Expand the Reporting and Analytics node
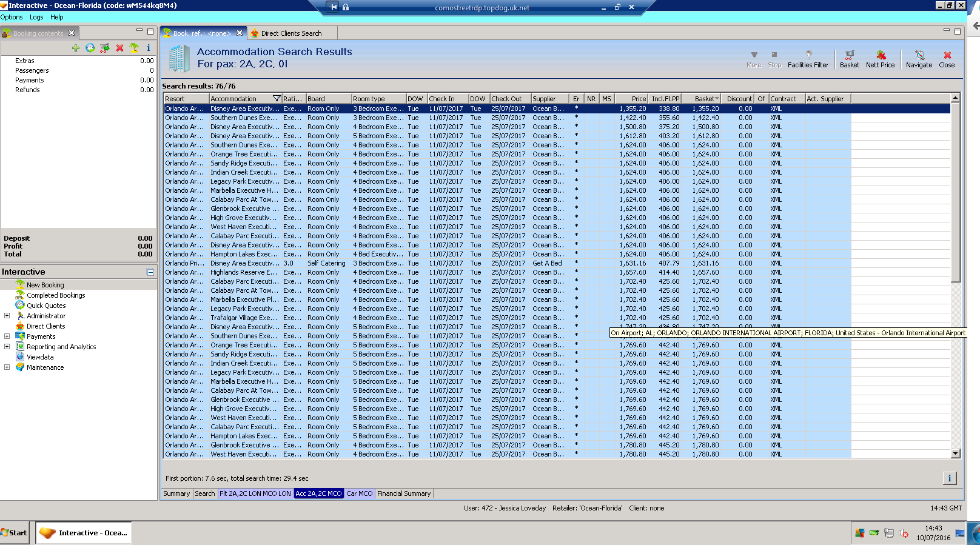Screen dimensions: 980x545 7,347
